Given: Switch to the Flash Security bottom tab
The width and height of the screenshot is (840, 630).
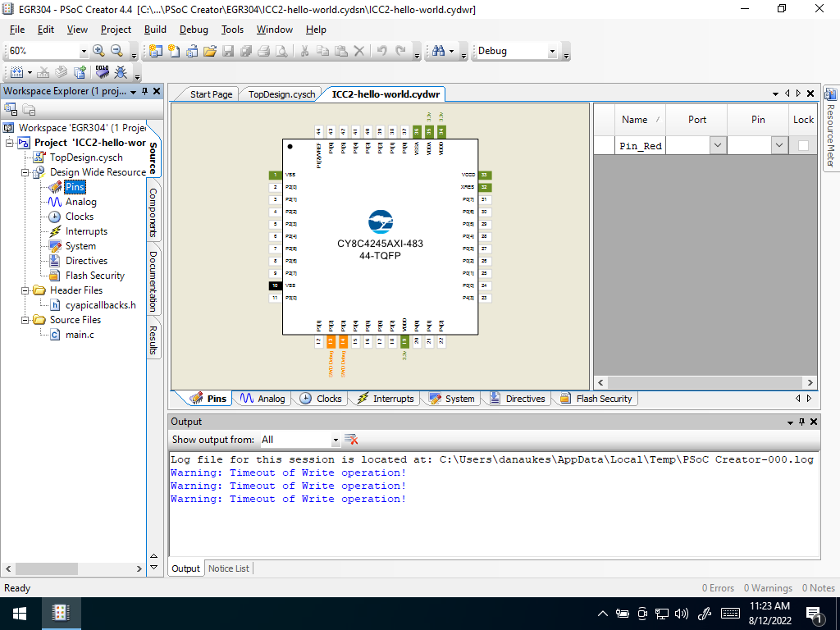Looking at the screenshot, I should [596, 399].
